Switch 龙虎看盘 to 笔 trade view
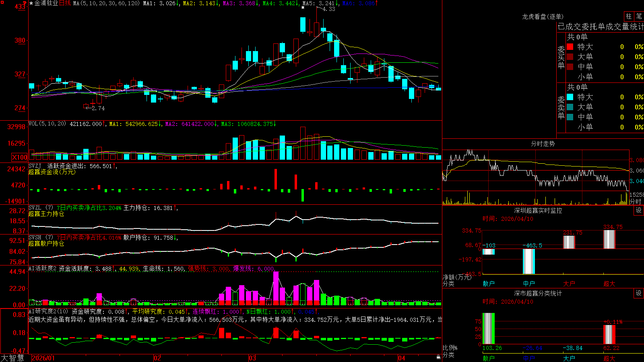The height and width of the screenshot is (362, 644). (639, 16)
